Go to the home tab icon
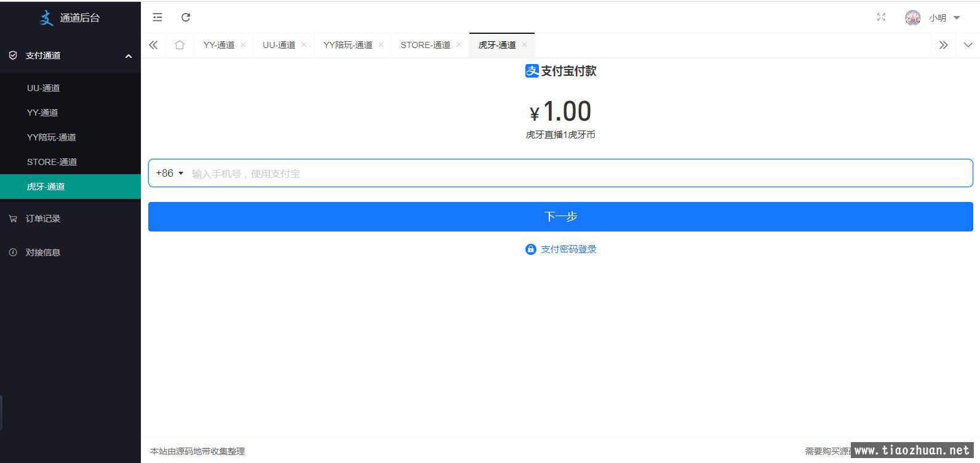Viewport: 980px width, 463px height. point(180,45)
